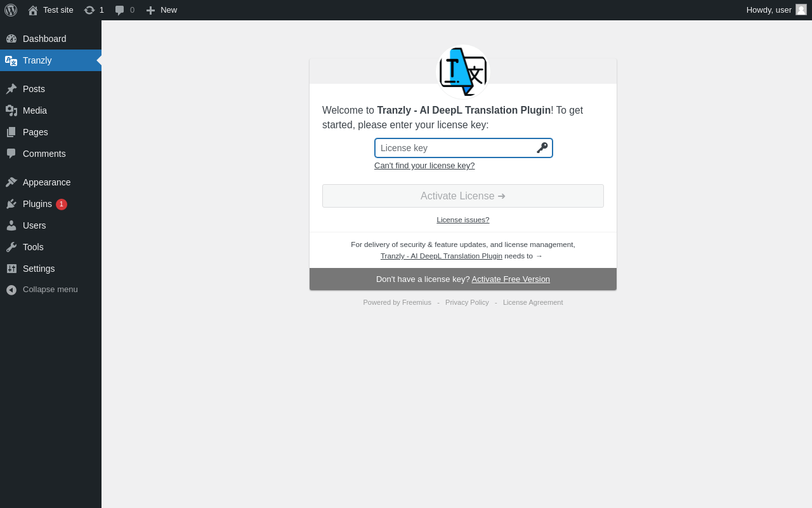Click the home icon beside Test site
Image resolution: width=812 pixels, height=508 pixels.
coord(33,10)
